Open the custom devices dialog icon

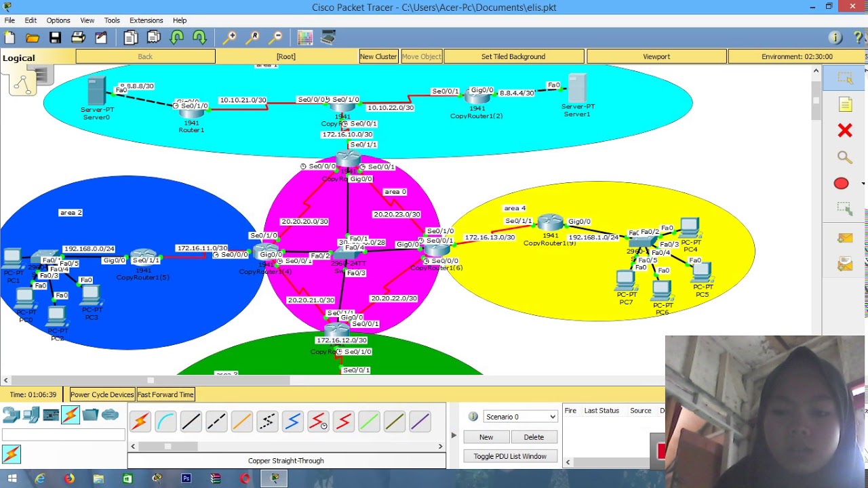coord(328,38)
